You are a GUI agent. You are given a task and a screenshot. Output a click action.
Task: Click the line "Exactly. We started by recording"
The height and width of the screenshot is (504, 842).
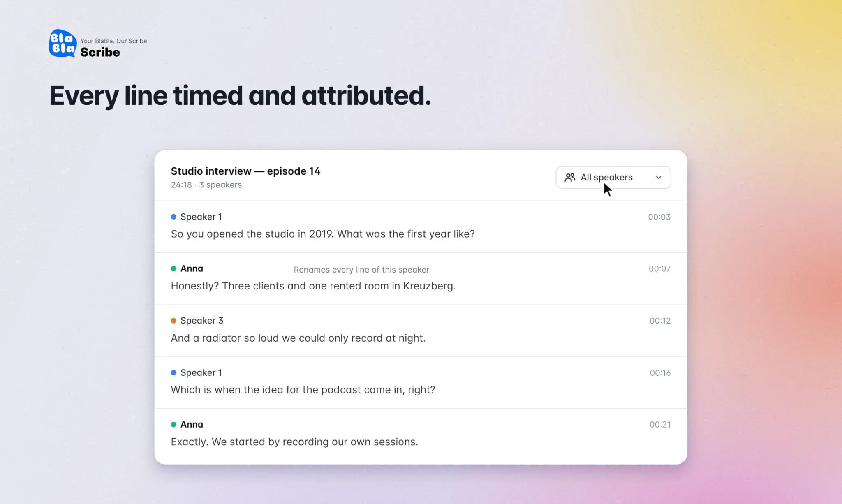coord(294,442)
